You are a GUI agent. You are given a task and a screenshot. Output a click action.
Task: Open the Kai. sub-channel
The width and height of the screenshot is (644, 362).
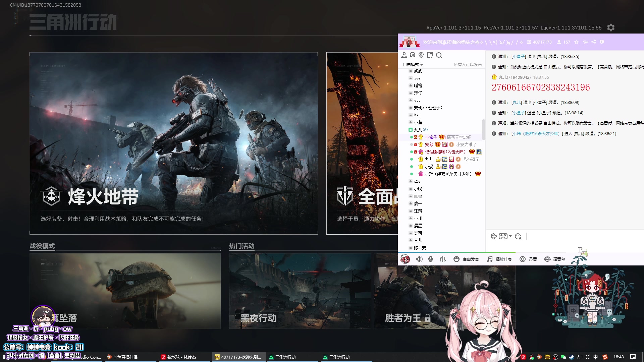click(x=417, y=115)
